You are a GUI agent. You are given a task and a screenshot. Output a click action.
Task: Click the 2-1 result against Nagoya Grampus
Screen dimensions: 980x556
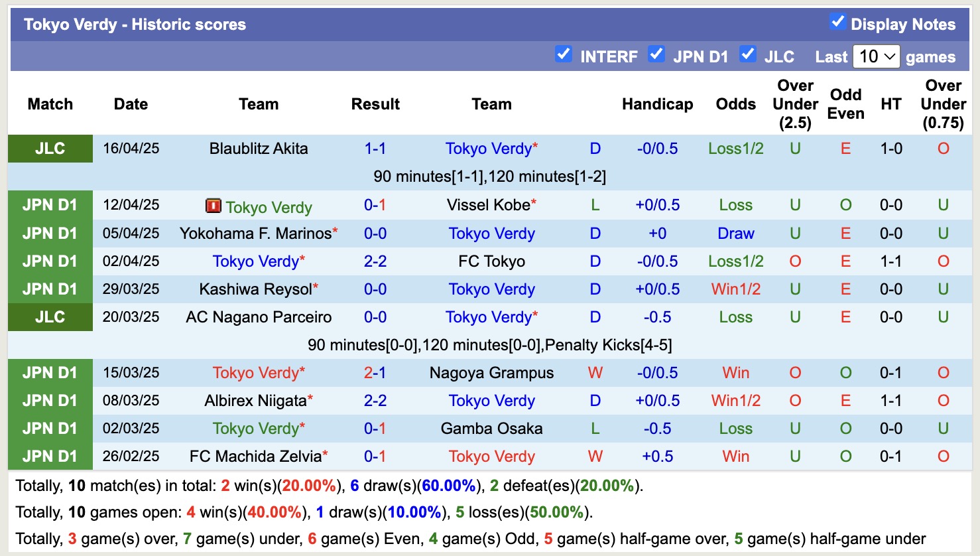coord(375,373)
